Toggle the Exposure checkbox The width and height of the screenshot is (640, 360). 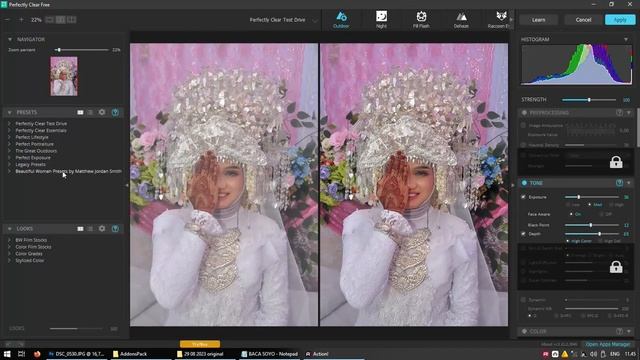point(523,197)
